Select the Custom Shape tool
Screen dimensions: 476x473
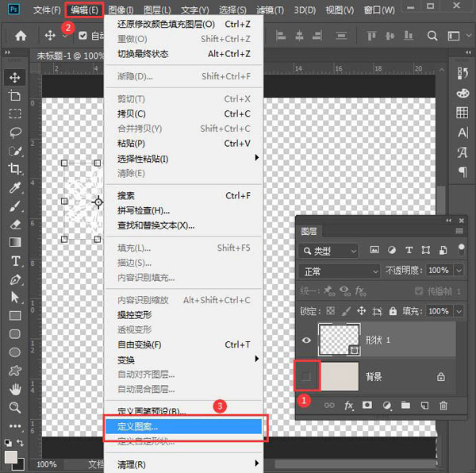[x=15, y=371]
